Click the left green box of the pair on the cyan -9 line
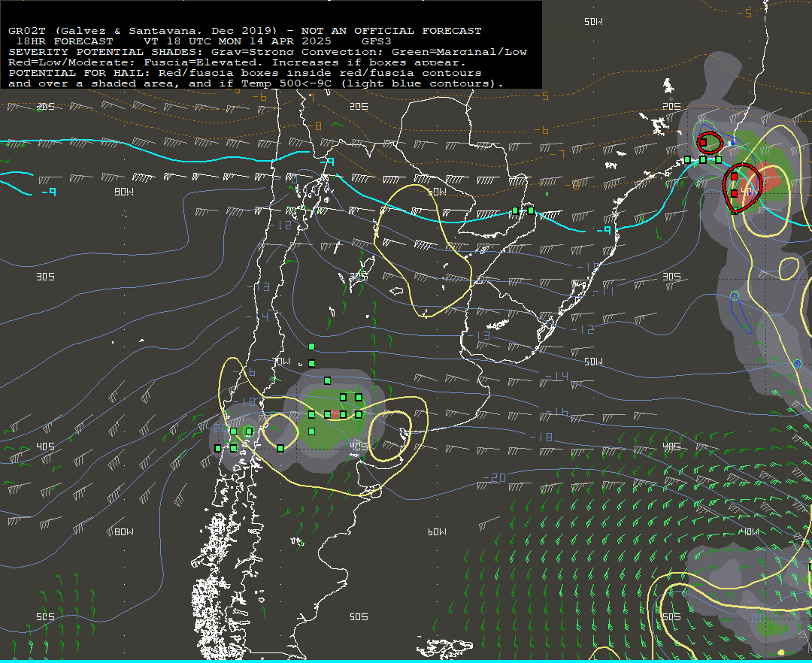Image resolution: width=812 pixels, height=663 pixels. [x=515, y=210]
